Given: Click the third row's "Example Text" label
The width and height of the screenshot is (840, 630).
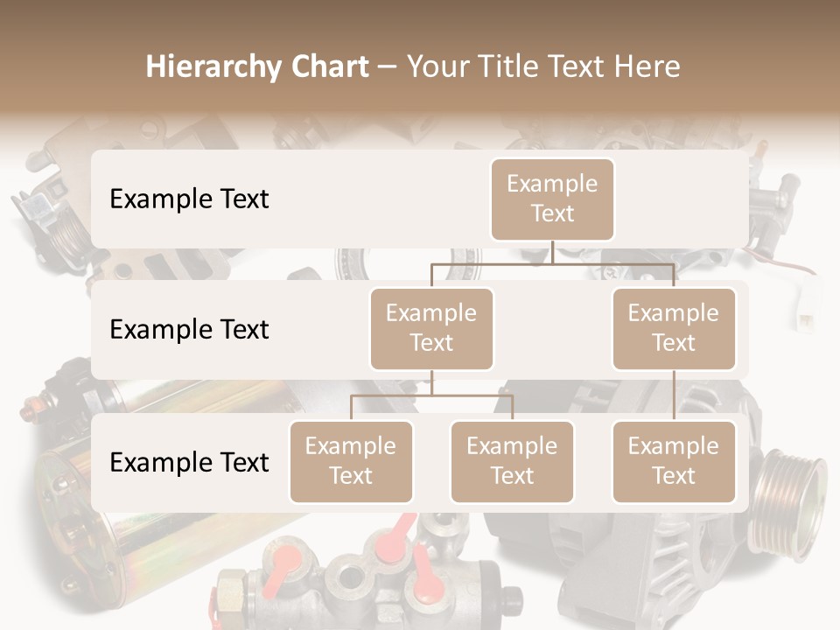Looking at the screenshot, I should tap(189, 462).
